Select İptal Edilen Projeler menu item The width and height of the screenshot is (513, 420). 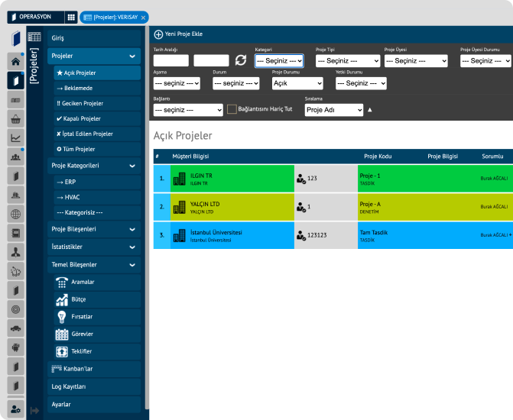coord(97,134)
